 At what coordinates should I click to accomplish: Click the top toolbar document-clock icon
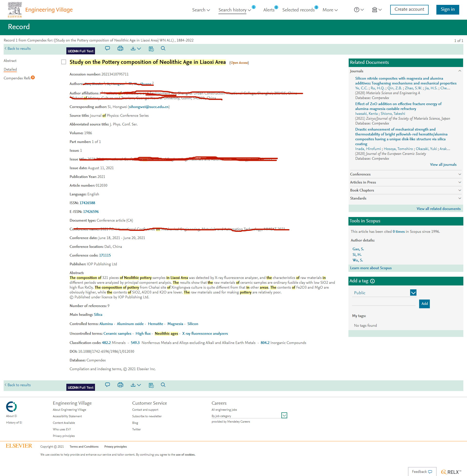(x=151, y=49)
